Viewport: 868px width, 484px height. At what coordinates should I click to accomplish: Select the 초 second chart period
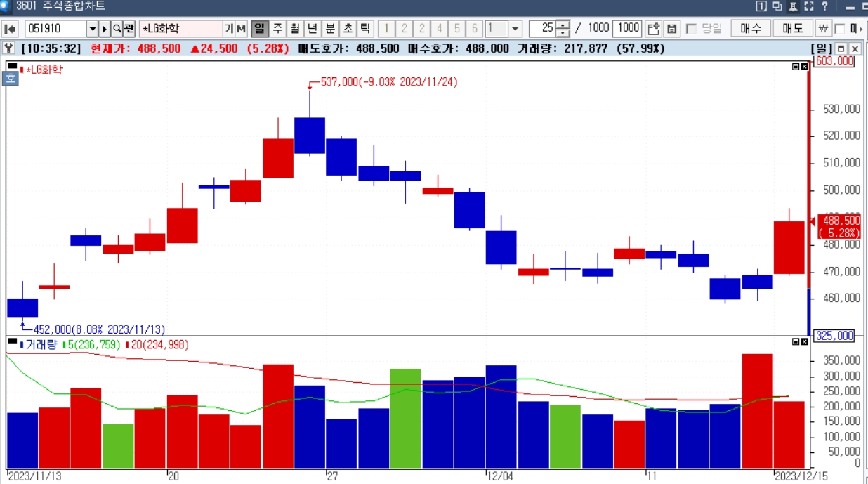click(348, 29)
